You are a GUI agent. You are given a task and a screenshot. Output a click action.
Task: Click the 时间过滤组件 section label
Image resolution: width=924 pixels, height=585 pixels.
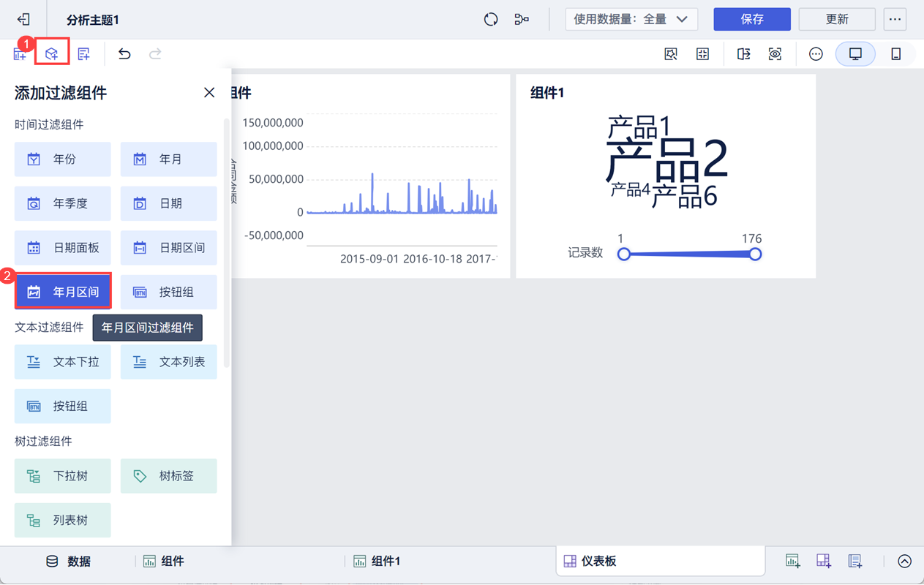(49, 125)
